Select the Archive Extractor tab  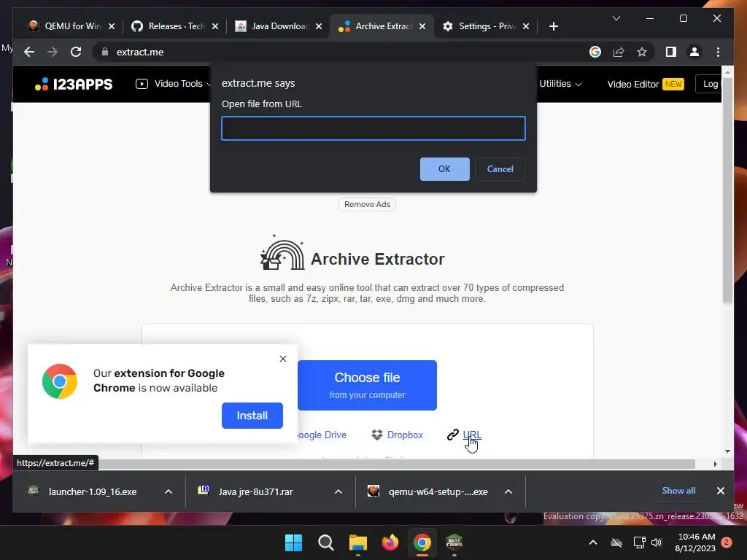[382, 26]
